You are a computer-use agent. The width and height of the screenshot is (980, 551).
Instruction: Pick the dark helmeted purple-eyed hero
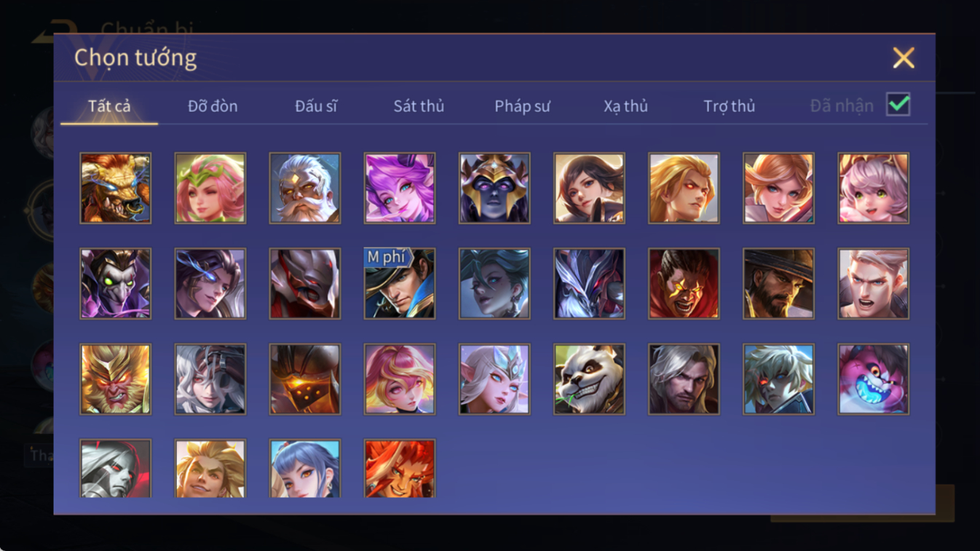tap(494, 188)
